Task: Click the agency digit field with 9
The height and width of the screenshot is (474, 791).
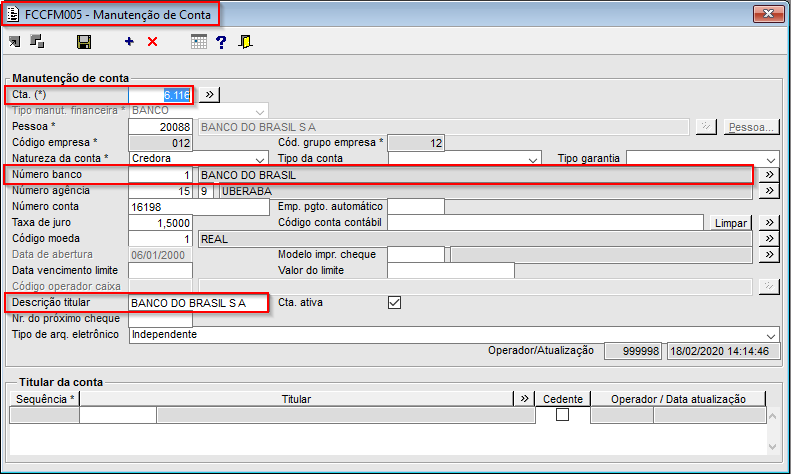Action: pyautogui.click(x=206, y=191)
